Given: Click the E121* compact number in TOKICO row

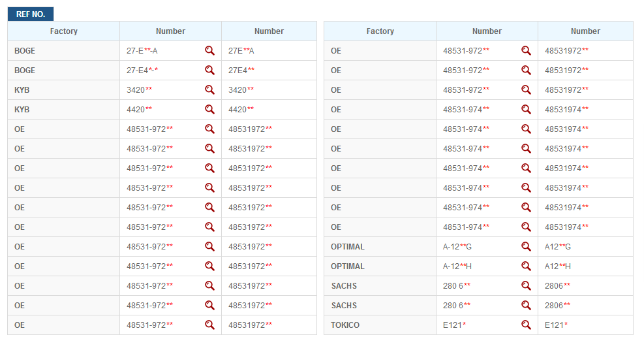Looking at the screenshot, I should coord(556,325).
